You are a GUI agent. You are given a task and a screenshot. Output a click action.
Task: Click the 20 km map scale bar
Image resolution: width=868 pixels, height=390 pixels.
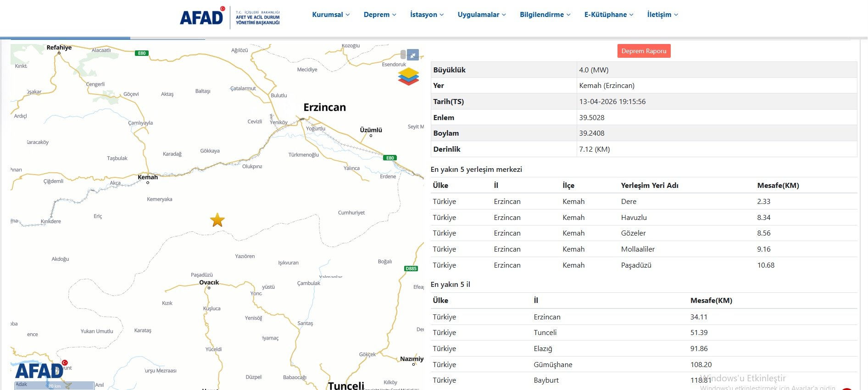[55, 386]
